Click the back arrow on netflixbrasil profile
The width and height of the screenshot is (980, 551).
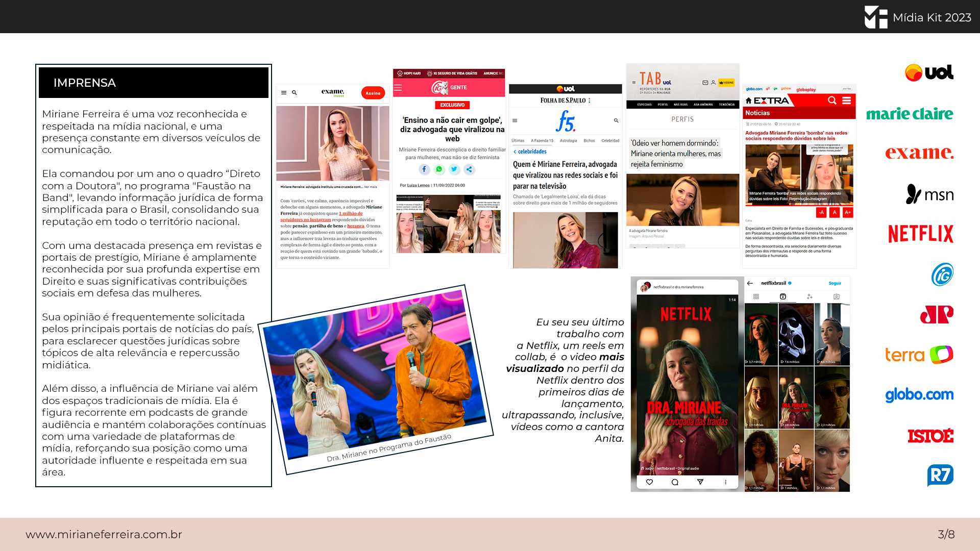(750, 283)
